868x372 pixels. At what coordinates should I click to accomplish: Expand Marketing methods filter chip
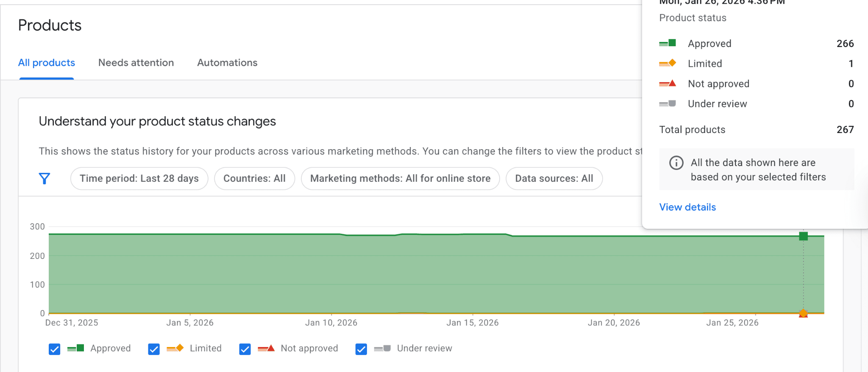point(400,178)
